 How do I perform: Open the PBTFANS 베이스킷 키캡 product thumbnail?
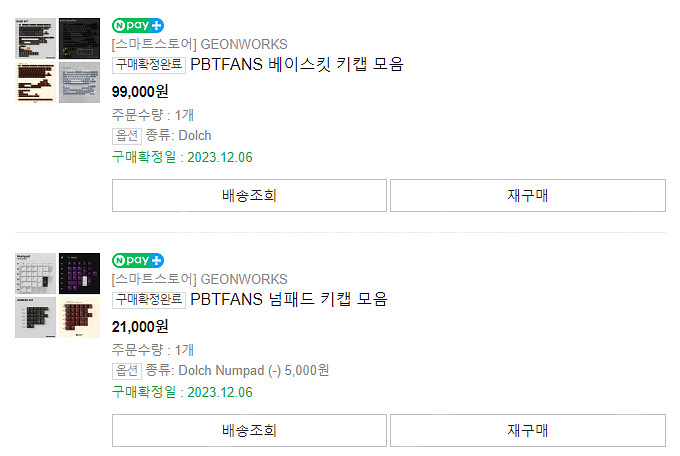point(58,59)
